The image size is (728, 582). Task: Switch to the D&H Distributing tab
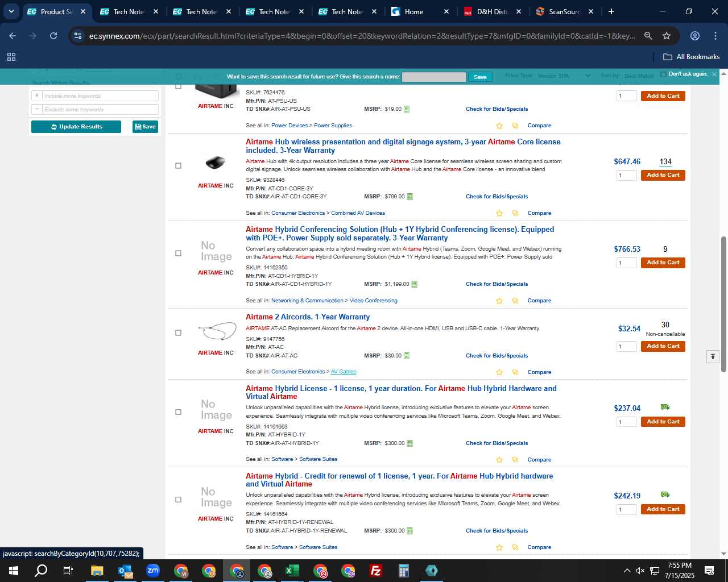tap(492, 11)
